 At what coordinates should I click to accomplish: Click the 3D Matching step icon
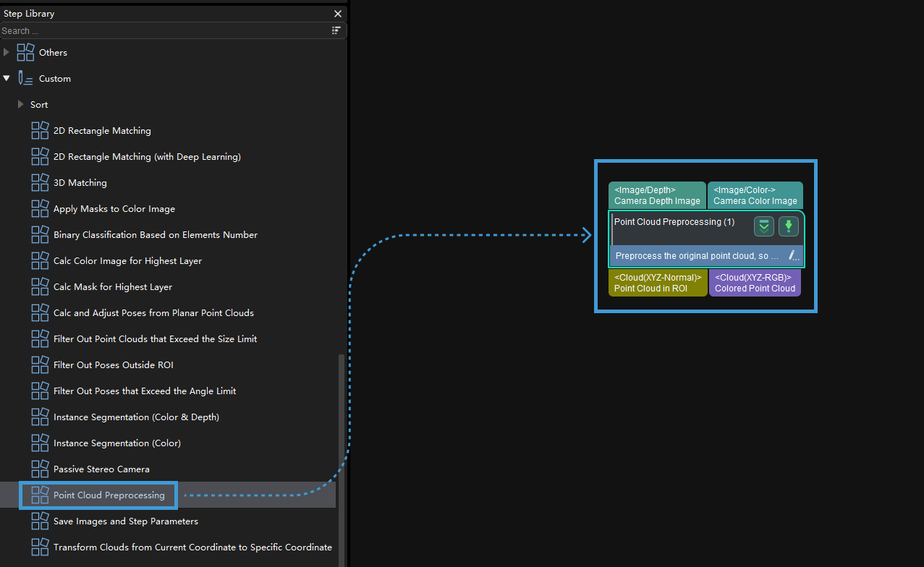click(40, 182)
